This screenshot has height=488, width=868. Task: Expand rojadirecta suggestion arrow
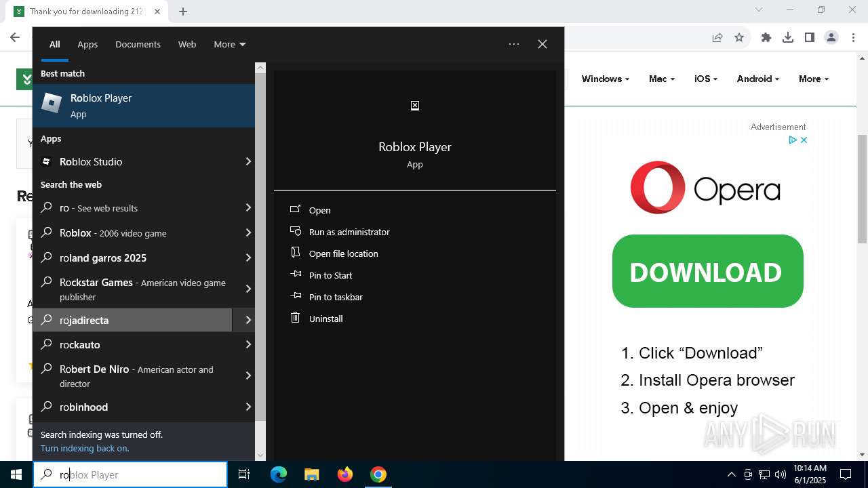click(248, 320)
